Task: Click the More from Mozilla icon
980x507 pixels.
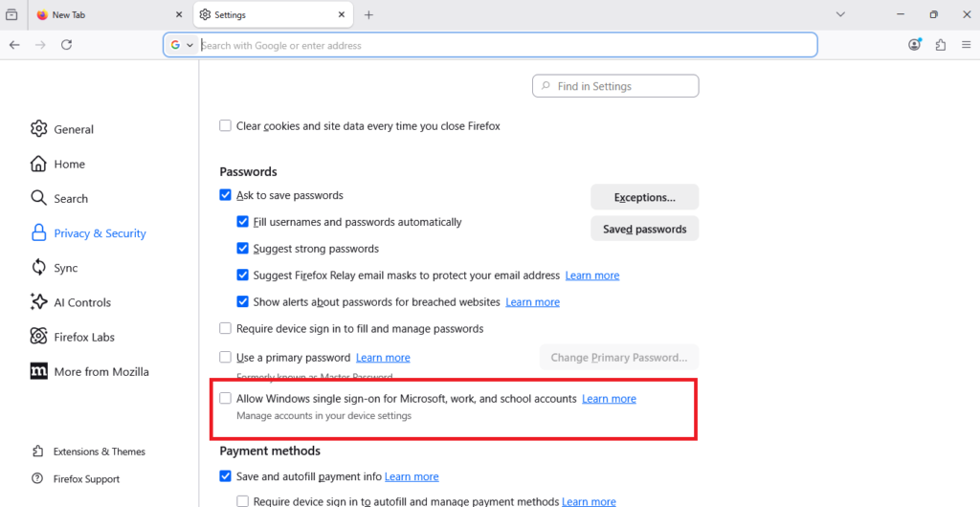Action: 38,371
